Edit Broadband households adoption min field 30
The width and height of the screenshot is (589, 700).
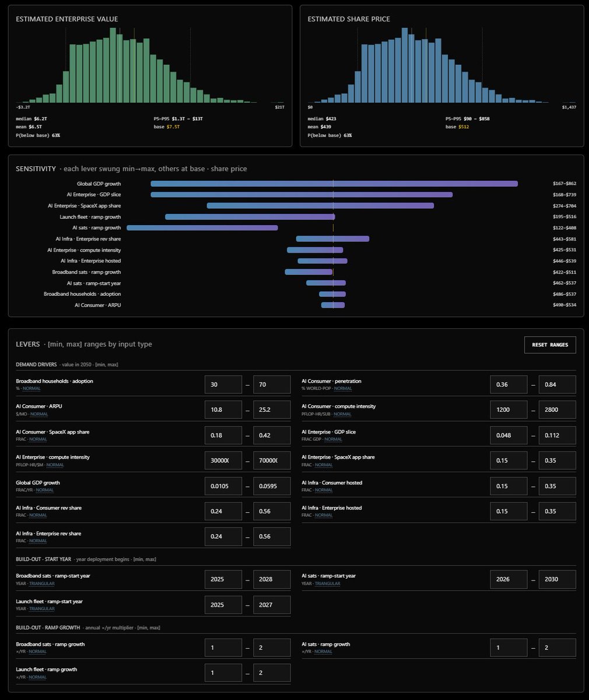[223, 384]
